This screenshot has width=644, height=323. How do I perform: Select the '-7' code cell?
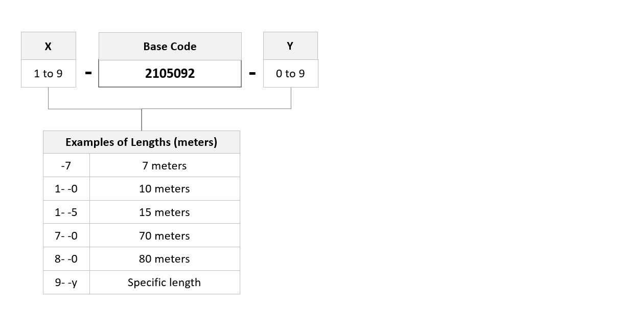click(66, 165)
